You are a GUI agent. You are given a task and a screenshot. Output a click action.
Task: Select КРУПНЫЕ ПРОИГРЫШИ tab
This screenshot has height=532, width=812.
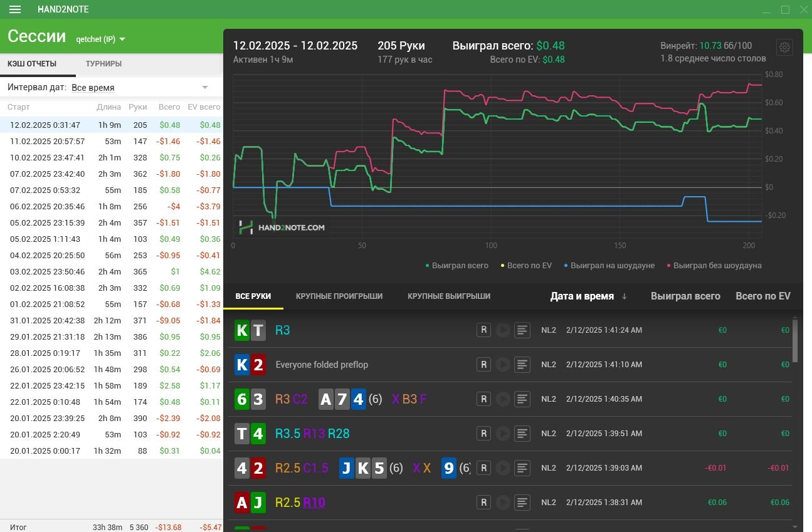click(339, 296)
